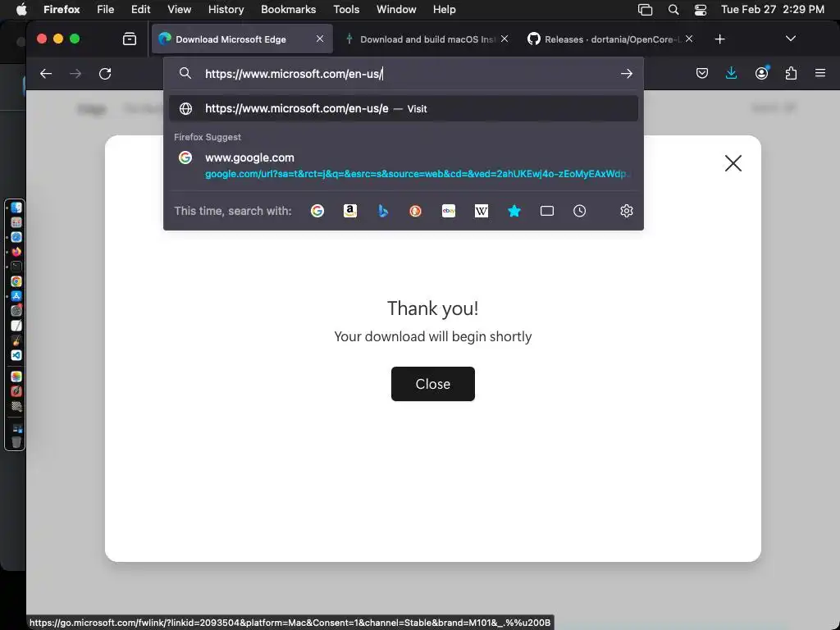Image resolution: width=840 pixels, height=630 pixels.
Task: Open Trash in the Dock
Action: pos(16,442)
